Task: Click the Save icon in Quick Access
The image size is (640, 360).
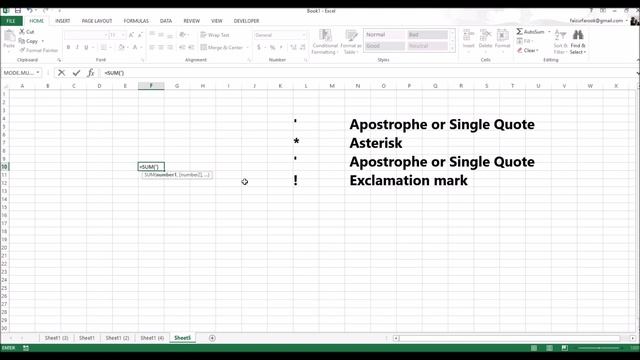Action: tap(18, 10)
